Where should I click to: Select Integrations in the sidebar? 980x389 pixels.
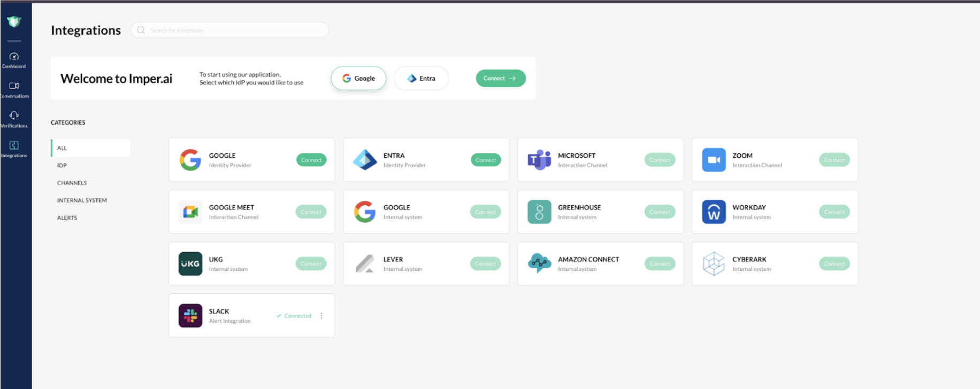pos(14,150)
